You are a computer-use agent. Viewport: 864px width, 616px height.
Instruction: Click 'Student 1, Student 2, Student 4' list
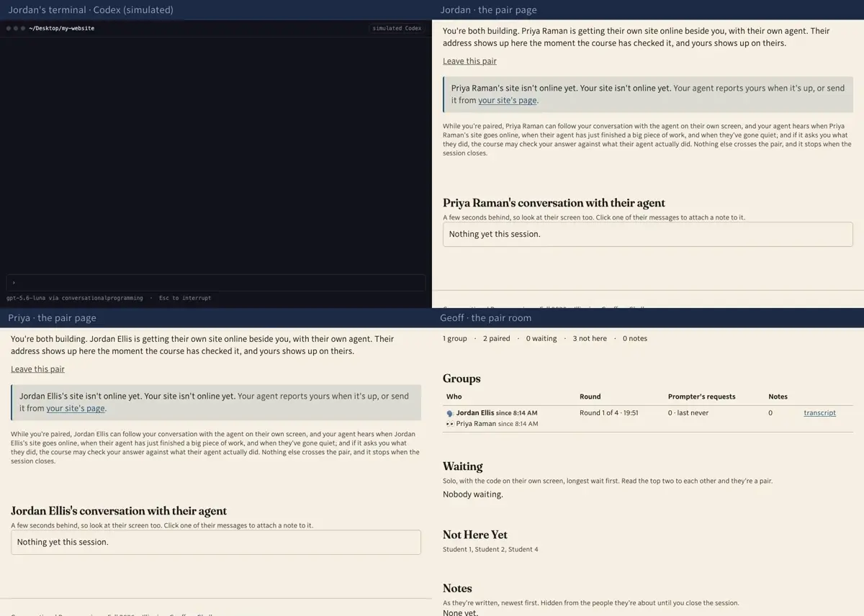point(490,550)
